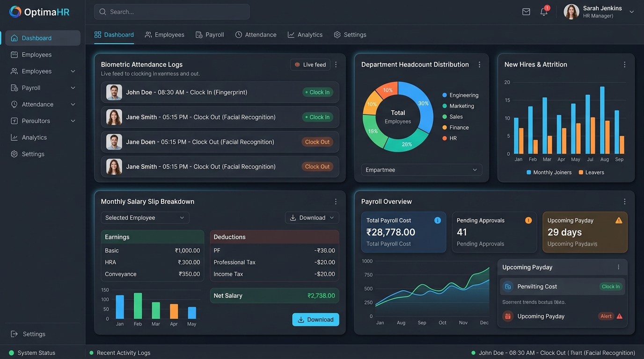Expand the second Employees sidebar chevron
The image size is (644, 359).
[x=73, y=72]
